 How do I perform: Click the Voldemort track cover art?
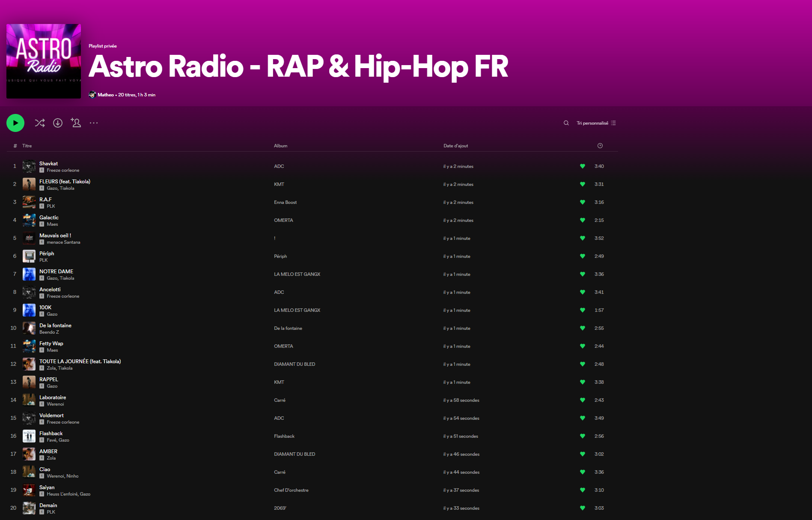[29, 418]
